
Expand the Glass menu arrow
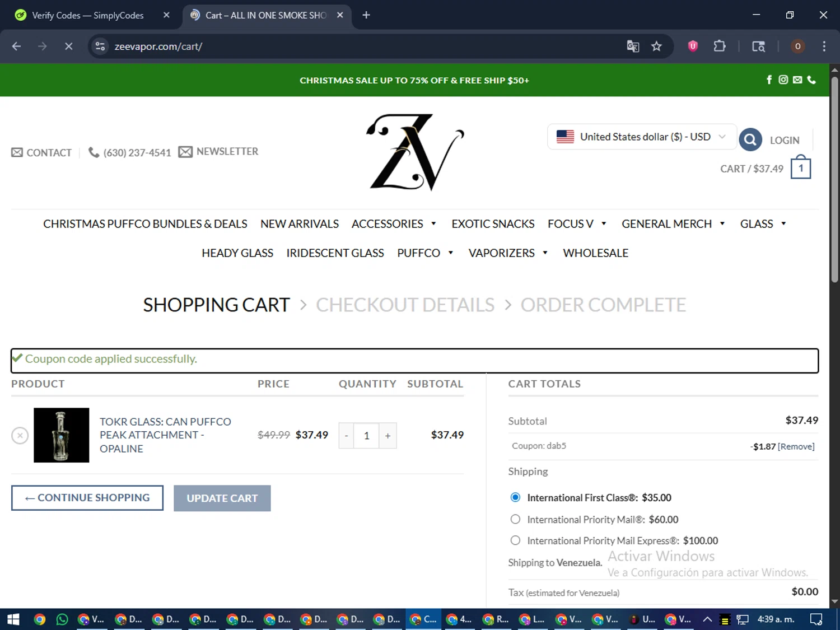tap(783, 223)
